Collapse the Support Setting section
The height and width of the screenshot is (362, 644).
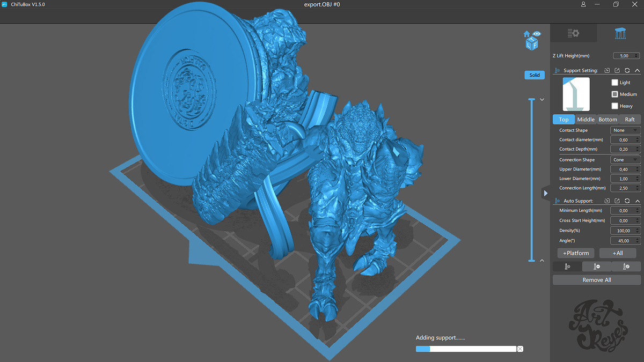tap(637, 71)
